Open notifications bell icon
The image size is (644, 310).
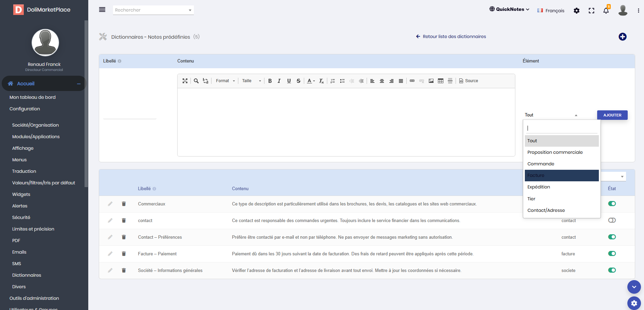[x=606, y=11]
